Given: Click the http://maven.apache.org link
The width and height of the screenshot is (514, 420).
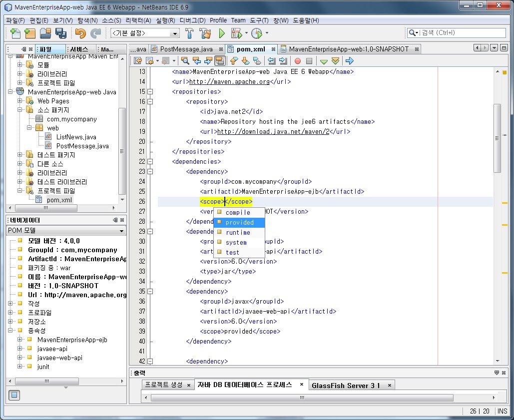Looking at the screenshot, I should pyautogui.click(x=229, y=81).
